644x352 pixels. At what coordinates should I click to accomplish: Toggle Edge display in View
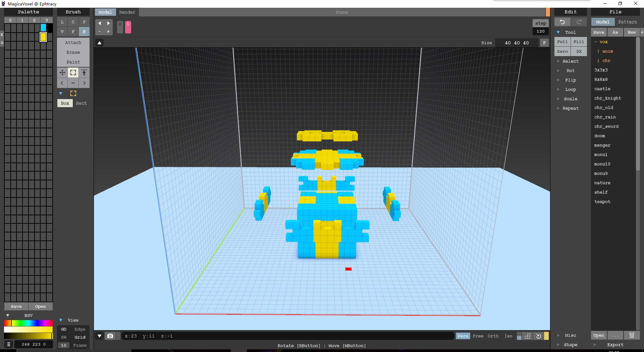80,329
